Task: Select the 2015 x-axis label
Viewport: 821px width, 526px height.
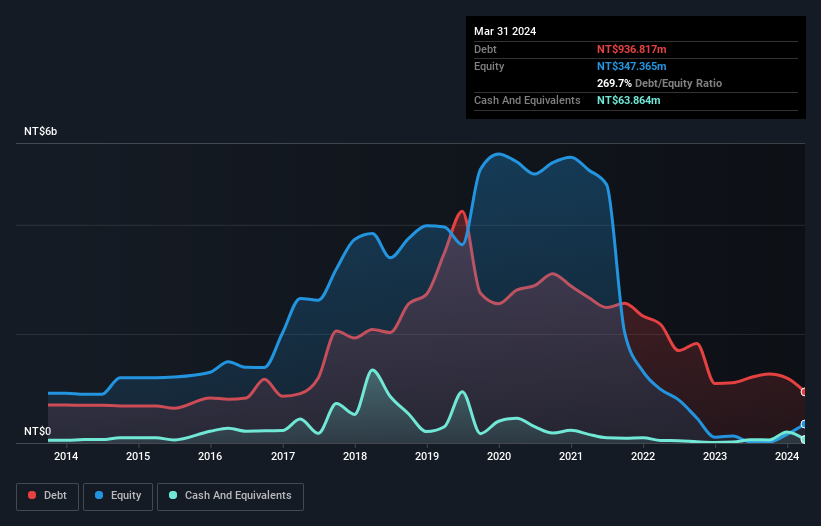Action: click(138, 456)
